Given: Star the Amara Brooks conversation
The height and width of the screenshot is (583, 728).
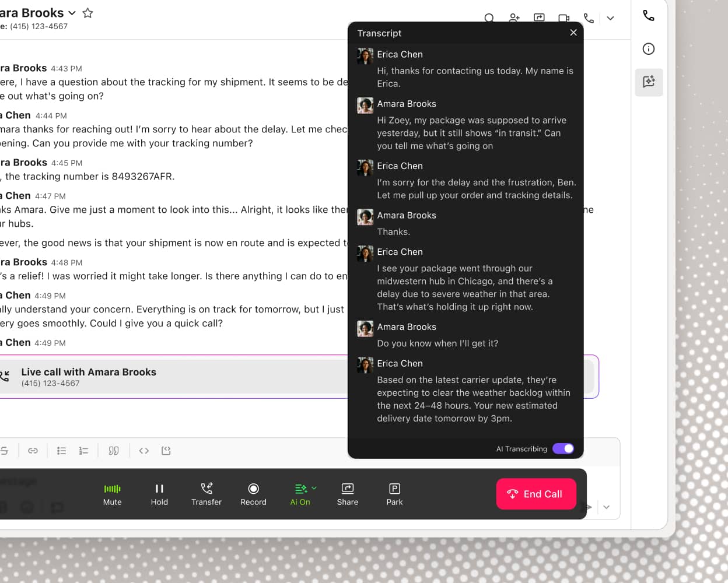Looking at the screenshot, I should click(87, 13).
